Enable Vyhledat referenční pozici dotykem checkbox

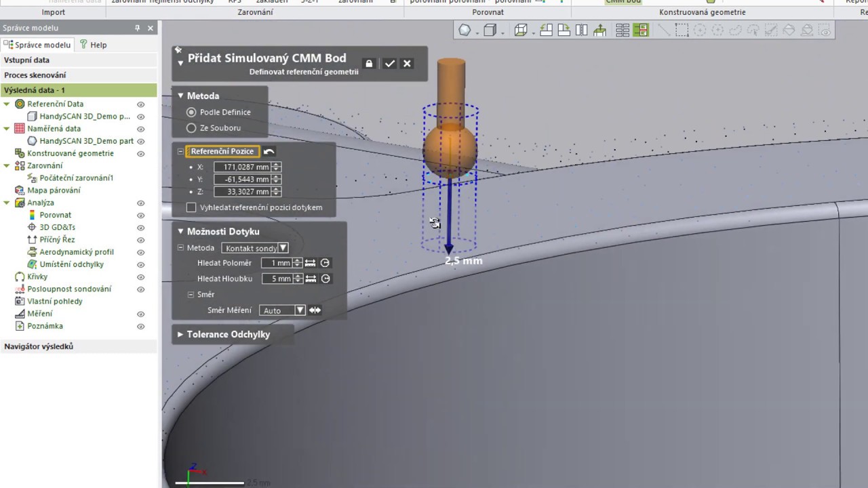pyautogui.click(x=191, y=207)
